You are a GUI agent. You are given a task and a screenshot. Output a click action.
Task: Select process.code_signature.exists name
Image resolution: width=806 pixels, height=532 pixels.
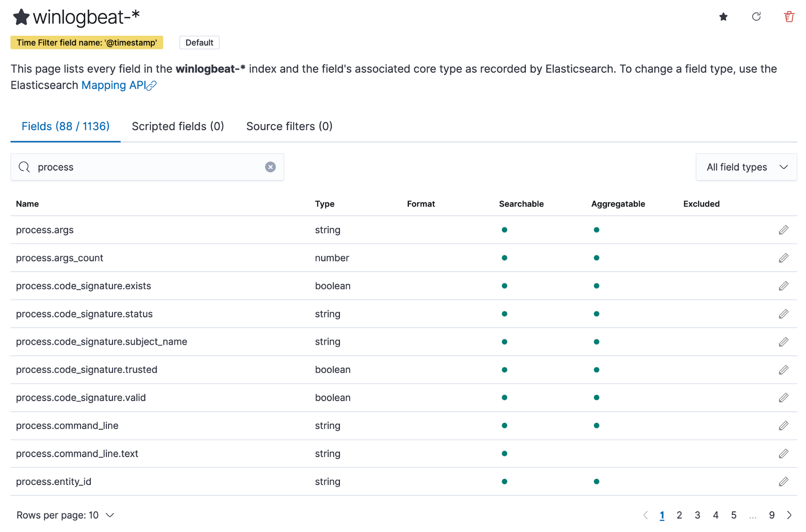point(83,286)
